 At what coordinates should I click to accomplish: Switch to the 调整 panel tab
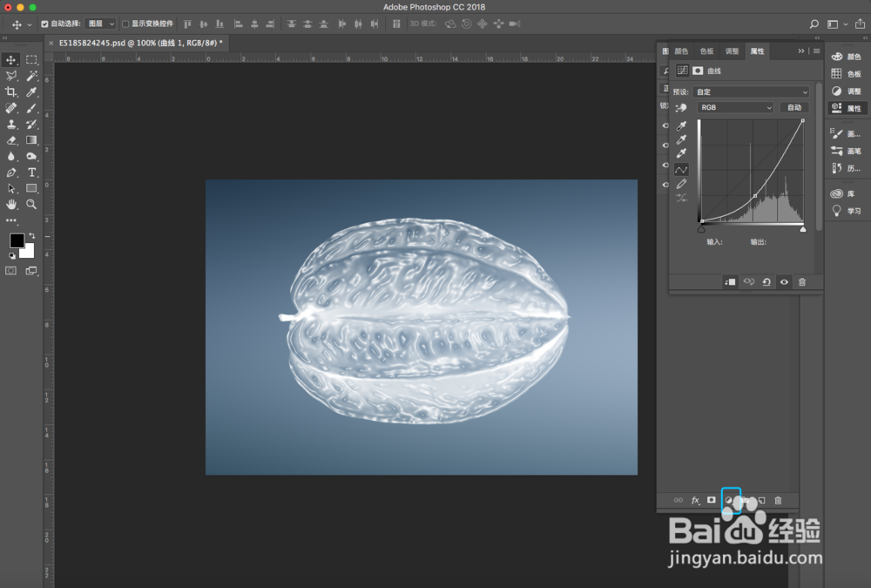pos(733,51)
